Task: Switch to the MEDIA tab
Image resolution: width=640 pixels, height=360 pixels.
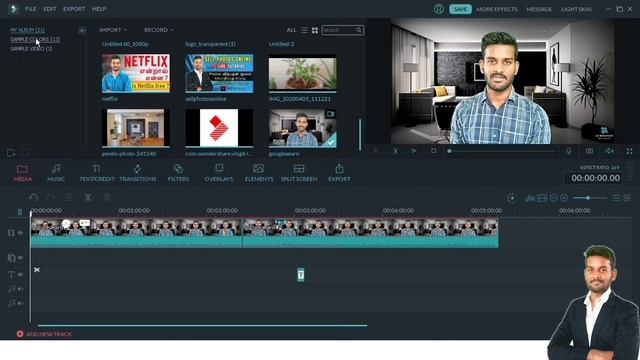Action: click(22, 173)
